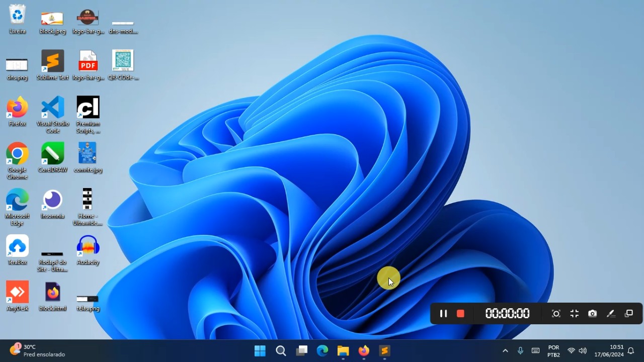The image size is (644, 362).
Task: Open the pen annotation tool in recorder
Action: (x=611, y=314)
